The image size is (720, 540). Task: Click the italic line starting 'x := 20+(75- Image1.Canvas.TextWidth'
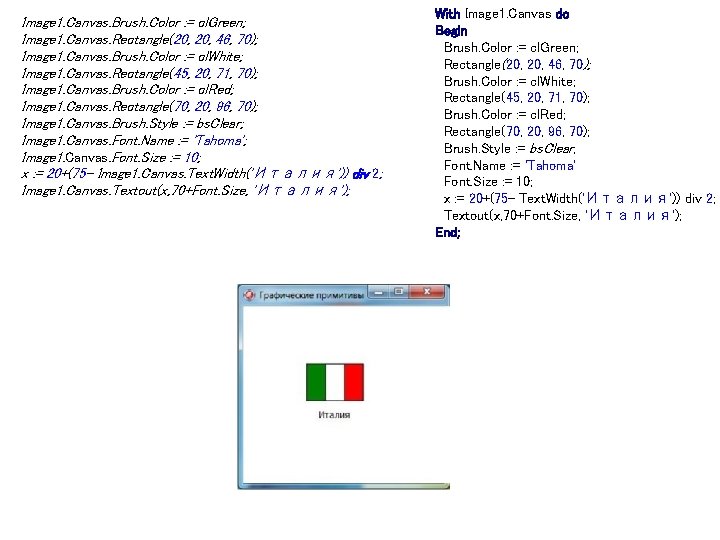pyautogui.click(x=202, y=174)
